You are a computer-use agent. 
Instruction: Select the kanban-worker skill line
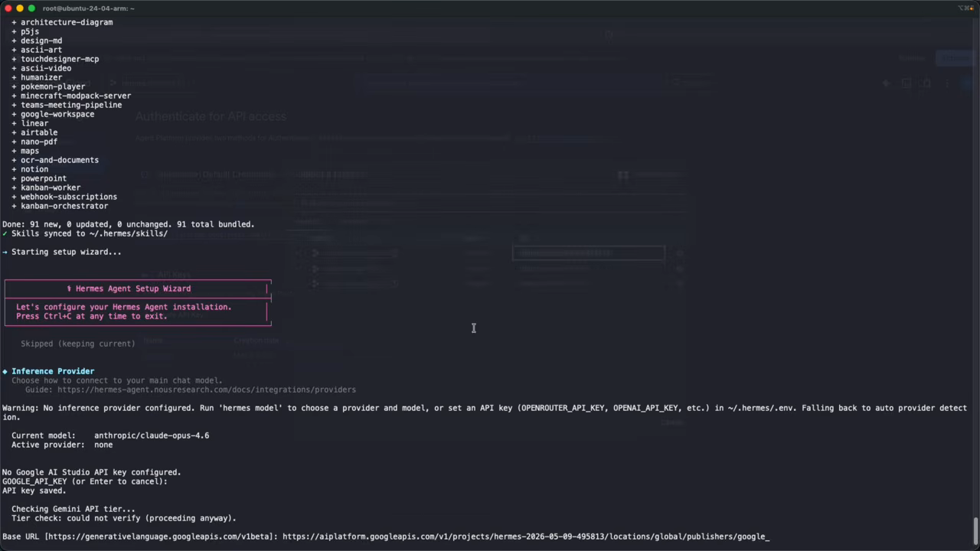[x=46, y=187]
